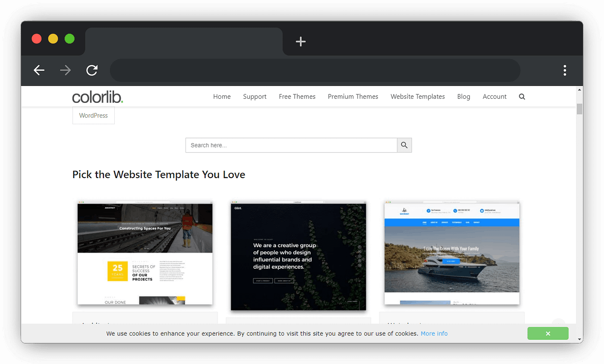Click the green traffic light to expand the window
The image size is (604, 364).
point(69,38)
